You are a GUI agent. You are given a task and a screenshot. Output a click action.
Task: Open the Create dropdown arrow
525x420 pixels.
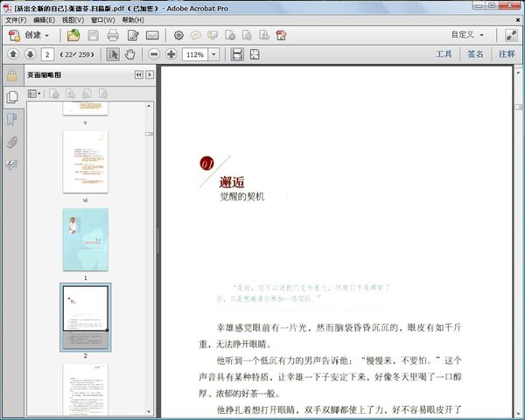(x=47, y=36)
